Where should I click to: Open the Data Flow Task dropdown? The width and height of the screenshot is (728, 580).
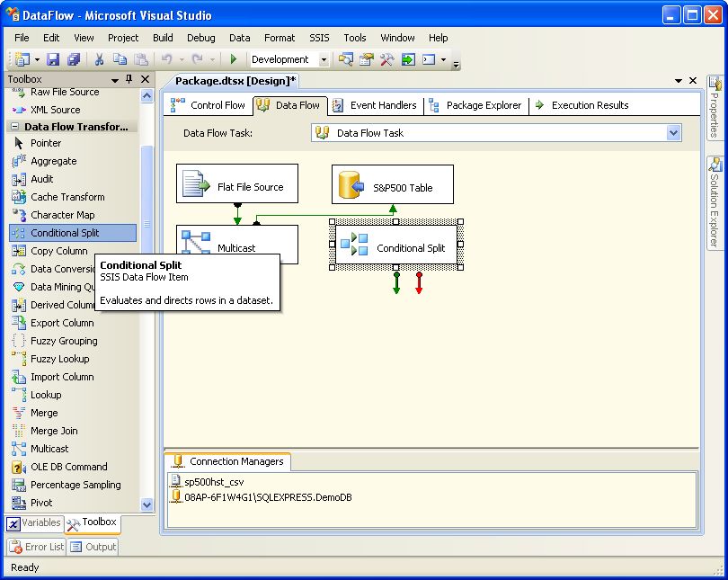point(673,133)
